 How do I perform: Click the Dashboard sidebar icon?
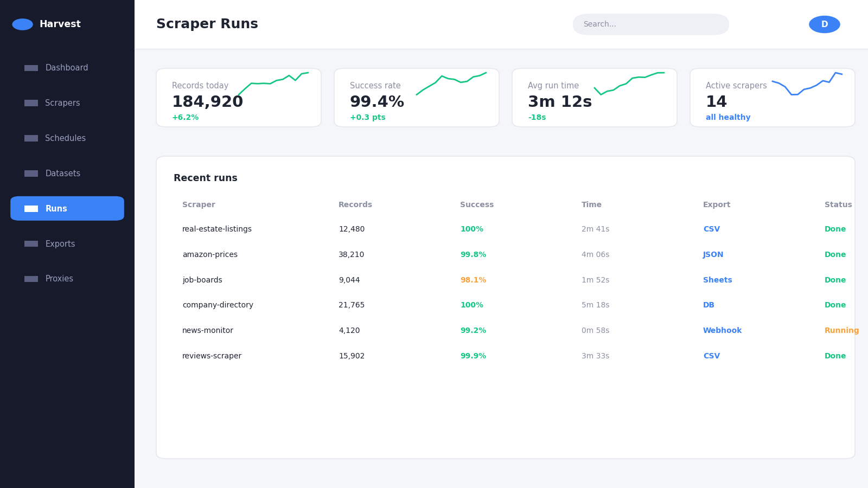point(31,68)
